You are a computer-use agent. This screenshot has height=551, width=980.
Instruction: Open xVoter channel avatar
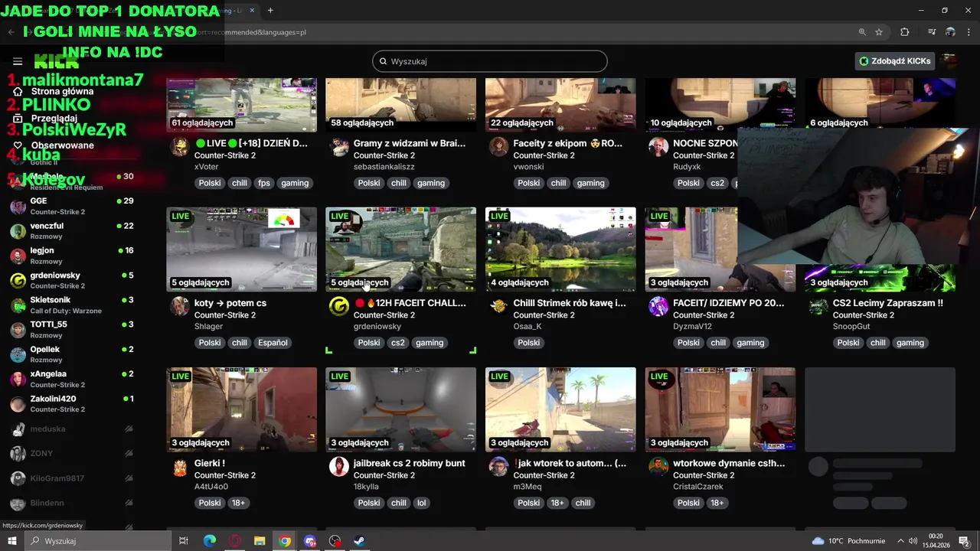pyautogui.click(x=180, y=147)
